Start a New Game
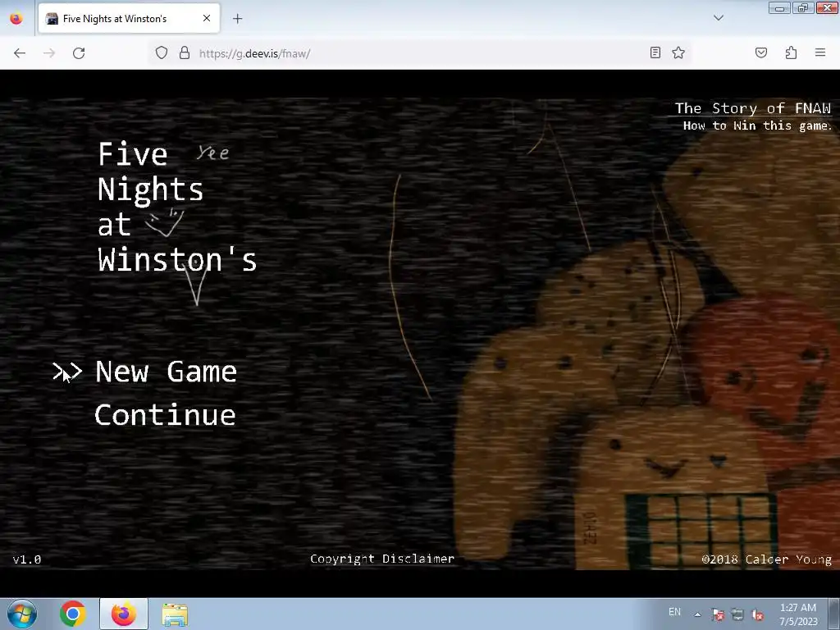The image size is (840, 630). click(166, 372)
